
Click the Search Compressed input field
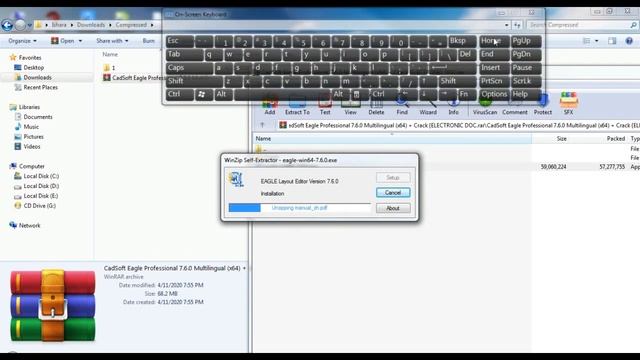581,25
